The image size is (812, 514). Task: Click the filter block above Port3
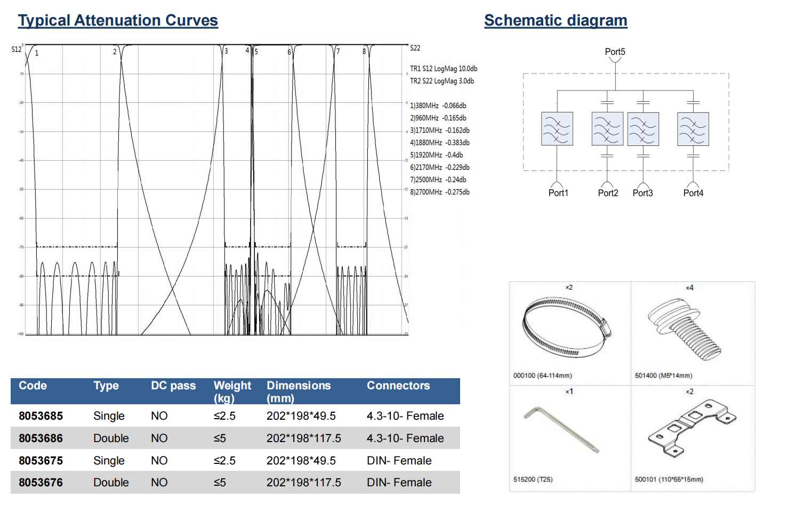point(643,129)
